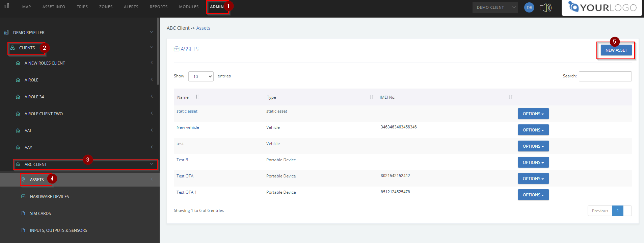Image resolution: width=644 pixels, height=243 pixels.
Task: Open the DEMO CLIENT selector dropdown
Action: click(495, 7)
